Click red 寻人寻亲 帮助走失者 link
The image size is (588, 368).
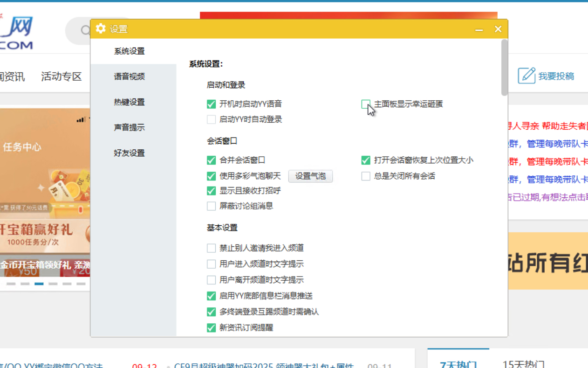click(x=548, y=126)
